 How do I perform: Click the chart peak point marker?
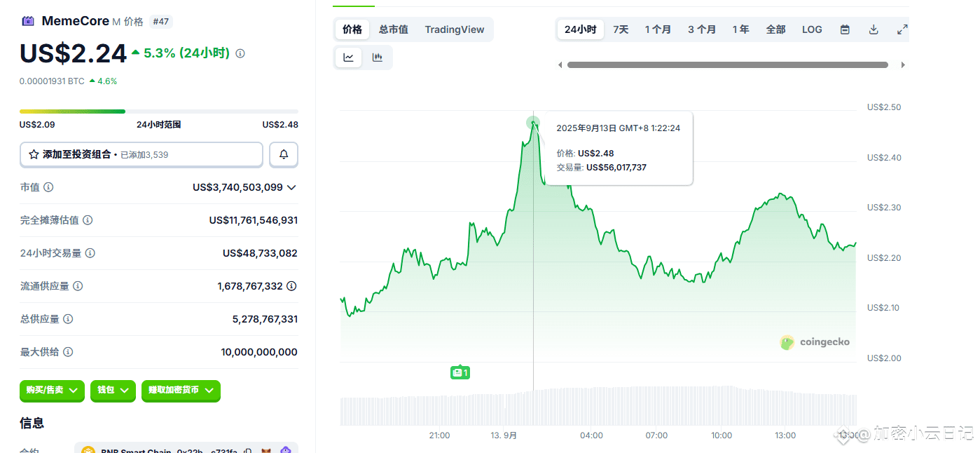533,123
